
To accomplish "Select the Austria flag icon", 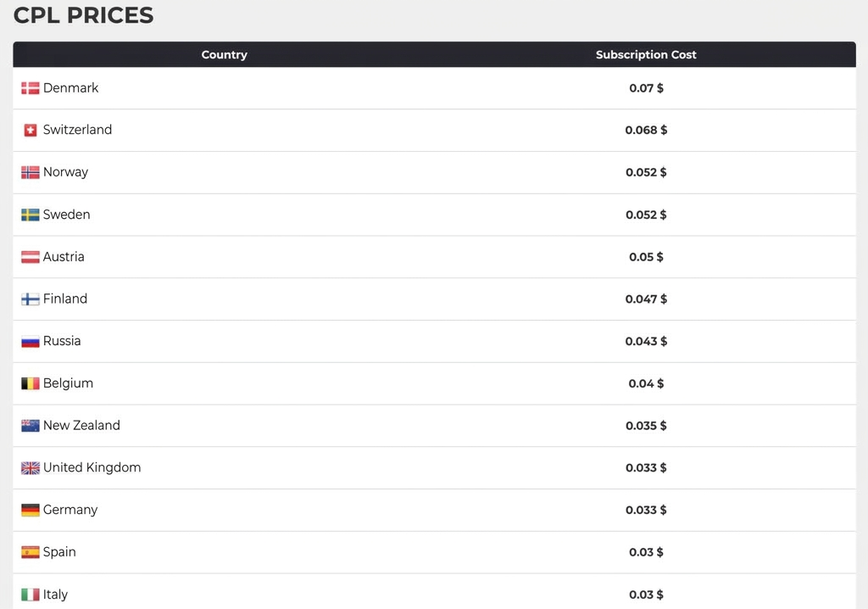I will coord(31,257).
